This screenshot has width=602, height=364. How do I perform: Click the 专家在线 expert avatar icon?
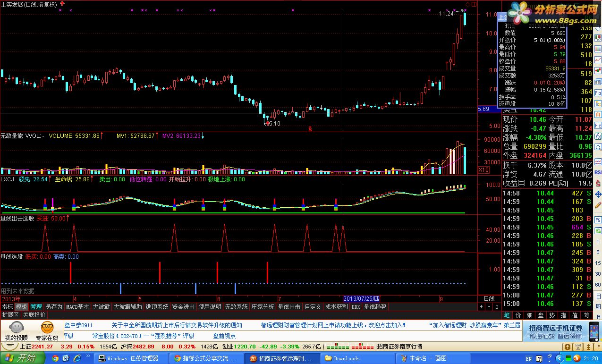[47, 326]
